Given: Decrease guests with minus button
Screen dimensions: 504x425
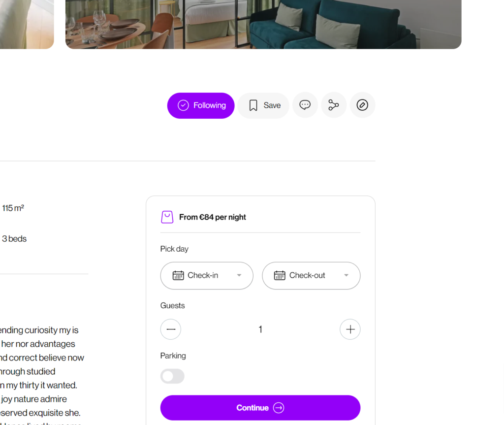Looking at the screenshot, I should click(x=171, y=329).
